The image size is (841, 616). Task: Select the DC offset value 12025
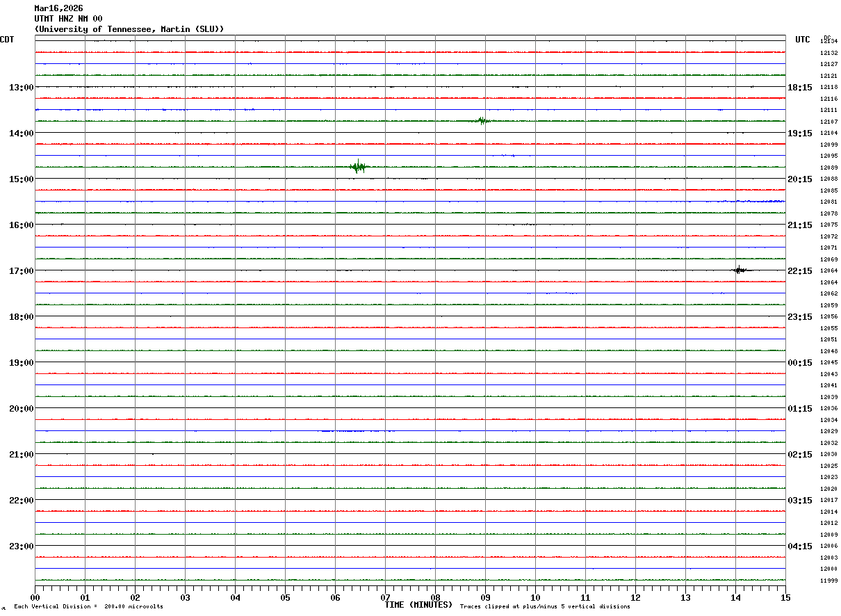point(828,466)
